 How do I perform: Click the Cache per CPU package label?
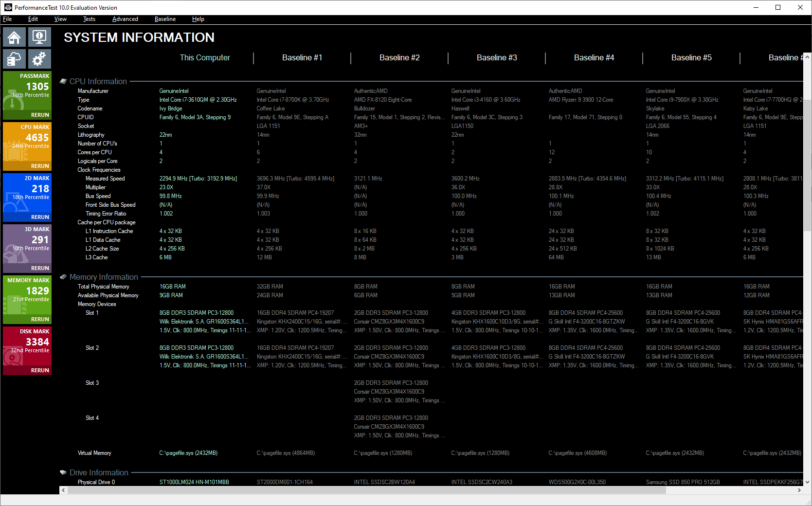(x=107, y=222)
